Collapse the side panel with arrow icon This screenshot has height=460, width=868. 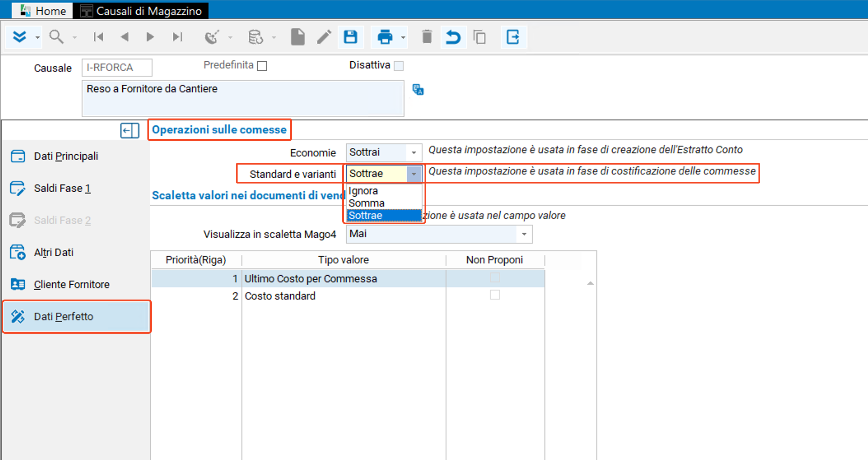(x=130, y=131)
